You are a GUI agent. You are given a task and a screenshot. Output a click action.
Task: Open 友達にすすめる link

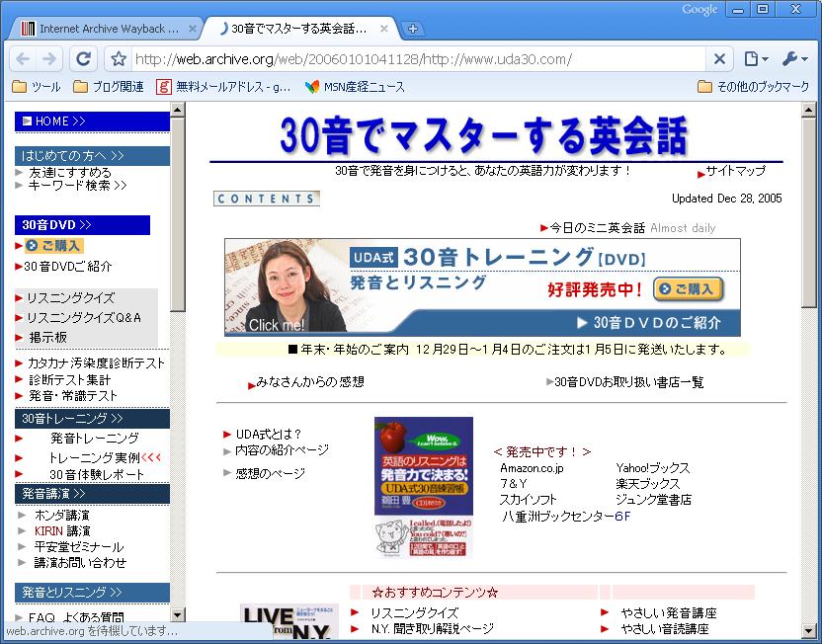tap(70, 173)
